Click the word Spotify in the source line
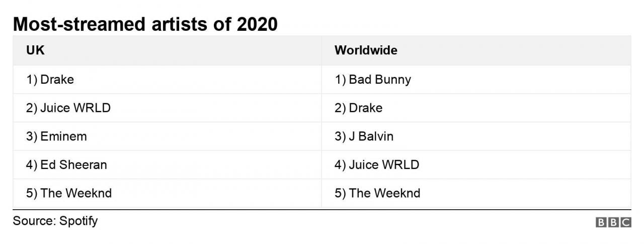 point(78,221)
